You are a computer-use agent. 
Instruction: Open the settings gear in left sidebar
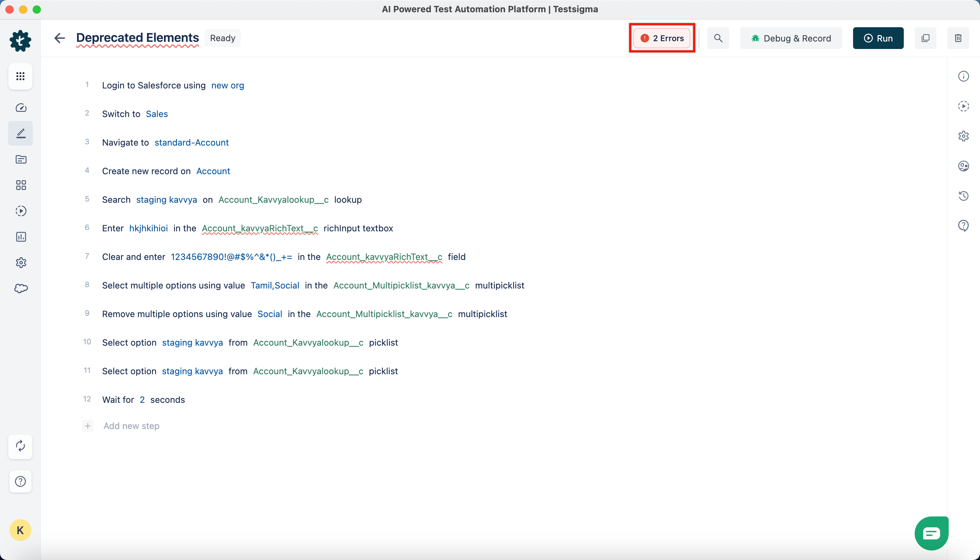pos(21,262)
